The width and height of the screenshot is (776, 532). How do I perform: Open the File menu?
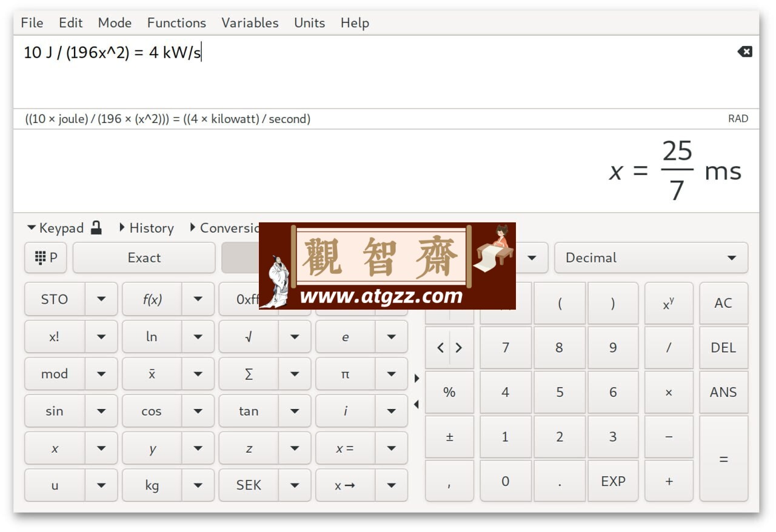[32, 23]
